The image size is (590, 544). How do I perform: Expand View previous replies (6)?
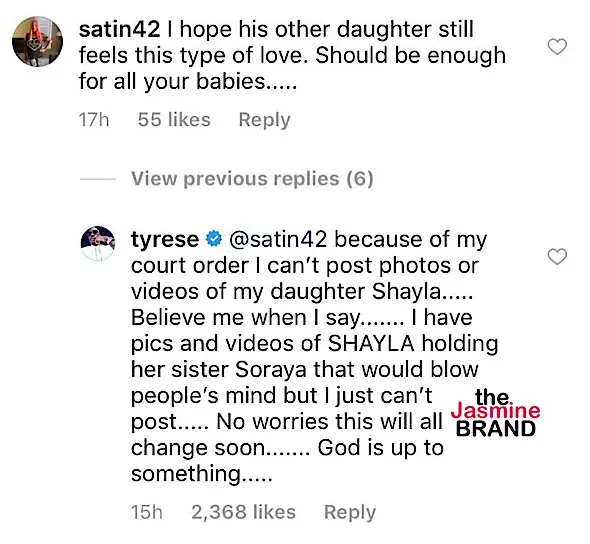click(252, 179)
